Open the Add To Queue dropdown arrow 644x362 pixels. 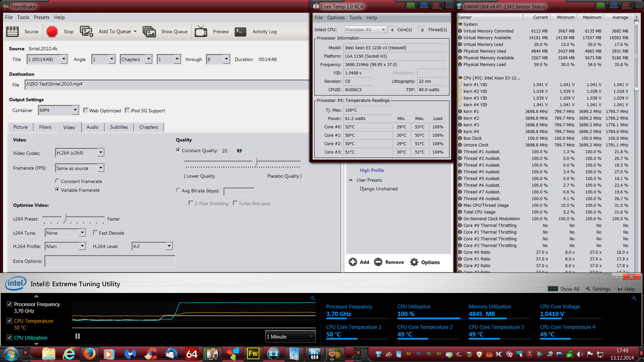(x=135, y=32)
